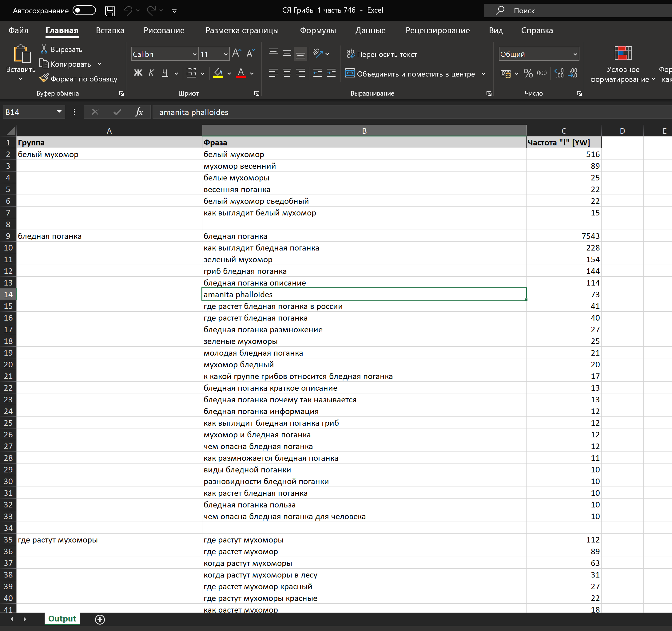Add a new sheet with plus icon
The image size is (672, 631).
point(100,619)
